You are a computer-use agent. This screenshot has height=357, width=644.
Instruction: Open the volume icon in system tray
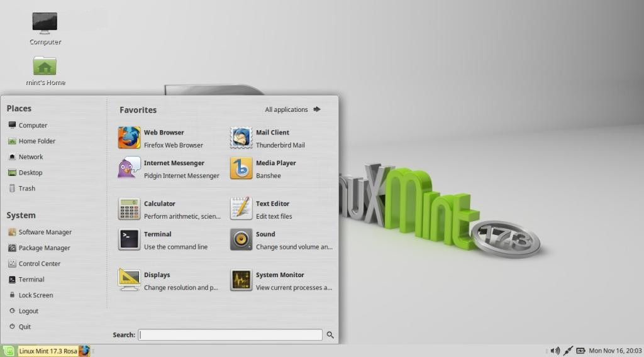pyautogui.click(x=555, y=351)
